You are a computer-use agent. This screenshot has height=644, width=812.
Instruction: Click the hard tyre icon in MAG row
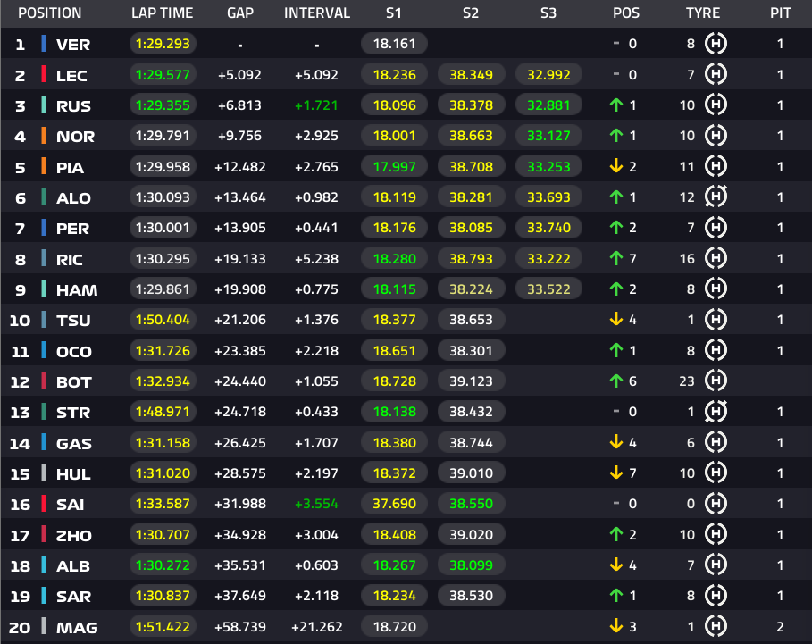[716, 626]
